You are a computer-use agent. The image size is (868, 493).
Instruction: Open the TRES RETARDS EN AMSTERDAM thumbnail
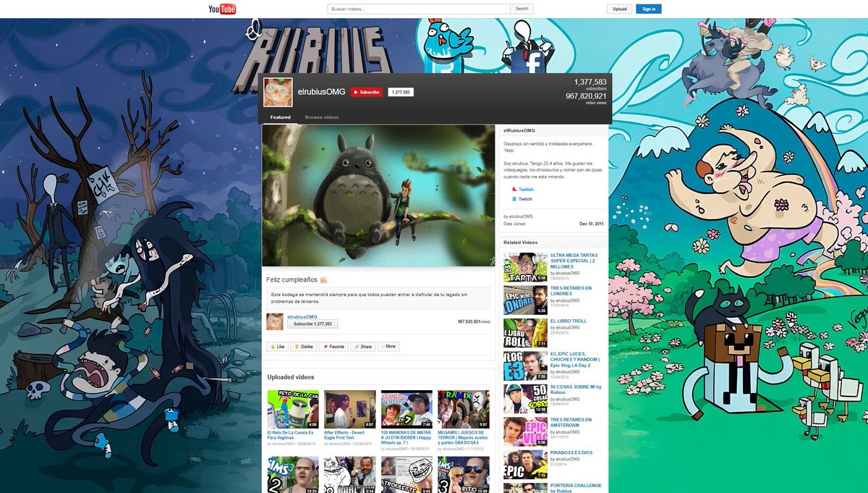pos(525,431)
